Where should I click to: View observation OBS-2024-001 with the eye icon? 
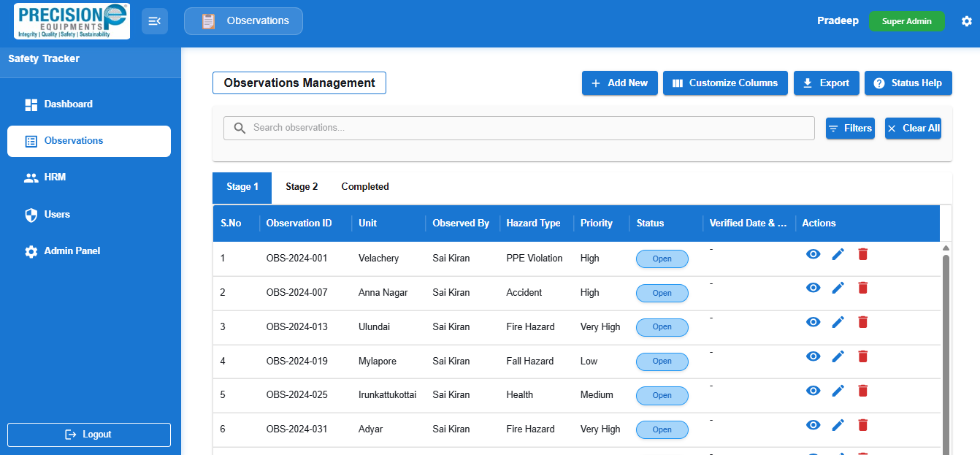click(814, 253)
